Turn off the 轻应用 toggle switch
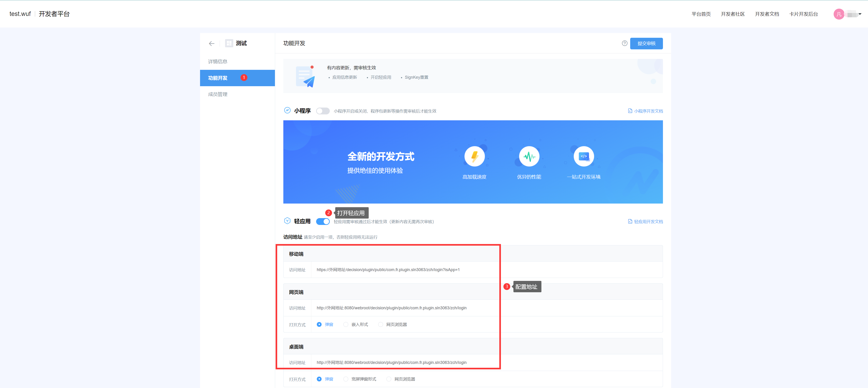Screen dimensions: 868x388 [x=323, y=222]
